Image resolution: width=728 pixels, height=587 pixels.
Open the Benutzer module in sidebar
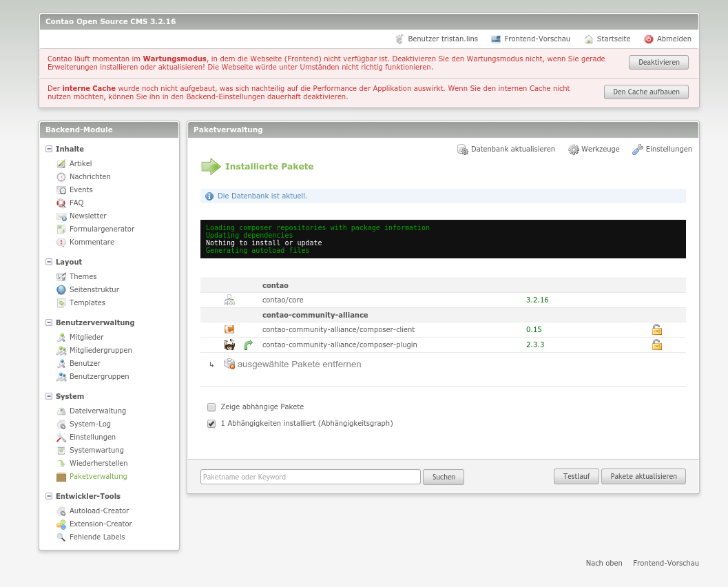pos(85,364)
